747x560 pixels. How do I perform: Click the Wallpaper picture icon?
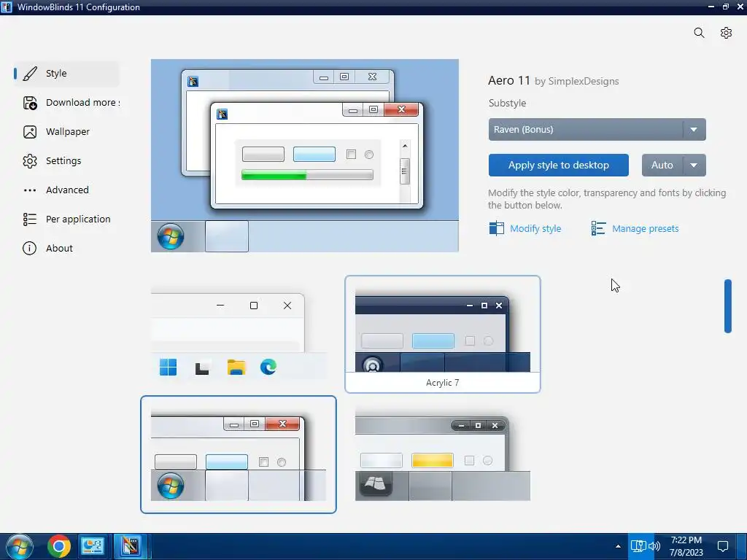(29, 132)
